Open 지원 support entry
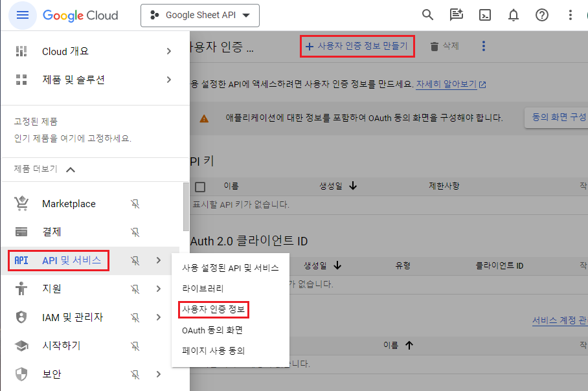Viewport: 588px width, 391px height. click(52, 289)
